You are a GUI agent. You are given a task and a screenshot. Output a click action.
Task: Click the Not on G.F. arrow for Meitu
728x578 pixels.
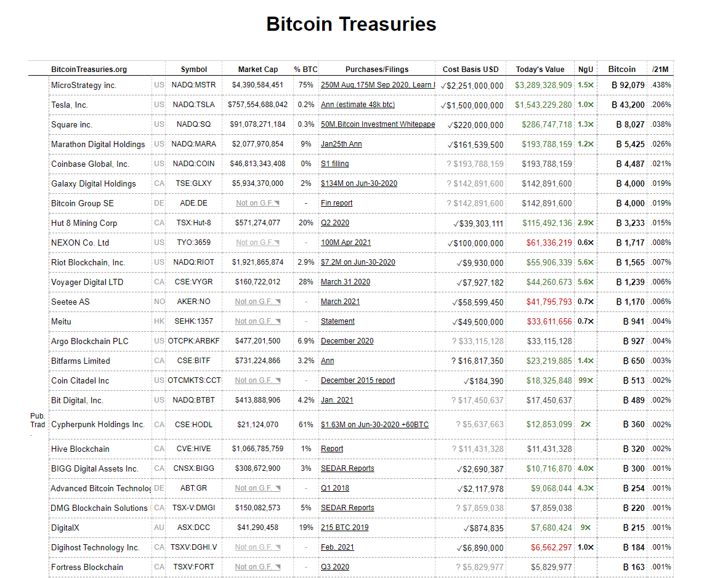(278, 321)
